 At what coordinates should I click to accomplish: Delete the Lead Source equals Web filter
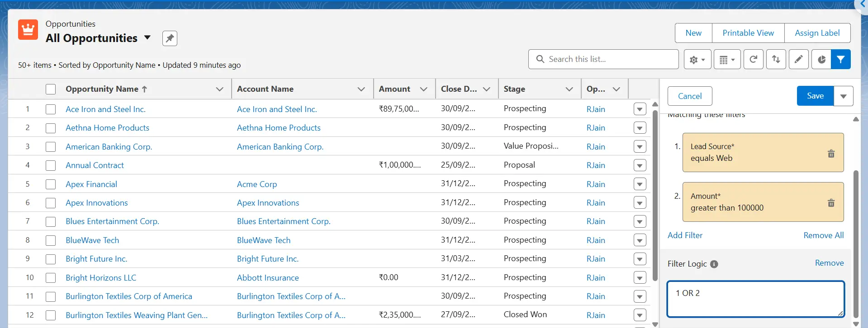pos(831,154)
